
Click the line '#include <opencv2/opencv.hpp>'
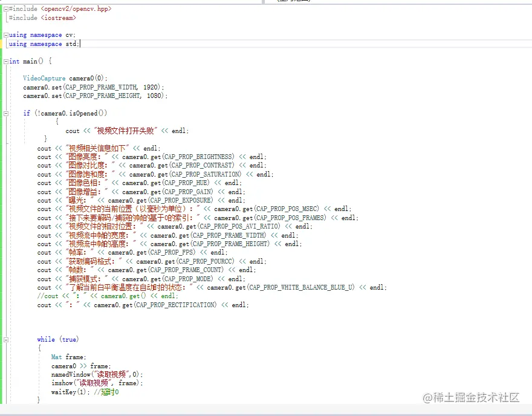pos(60,9)
